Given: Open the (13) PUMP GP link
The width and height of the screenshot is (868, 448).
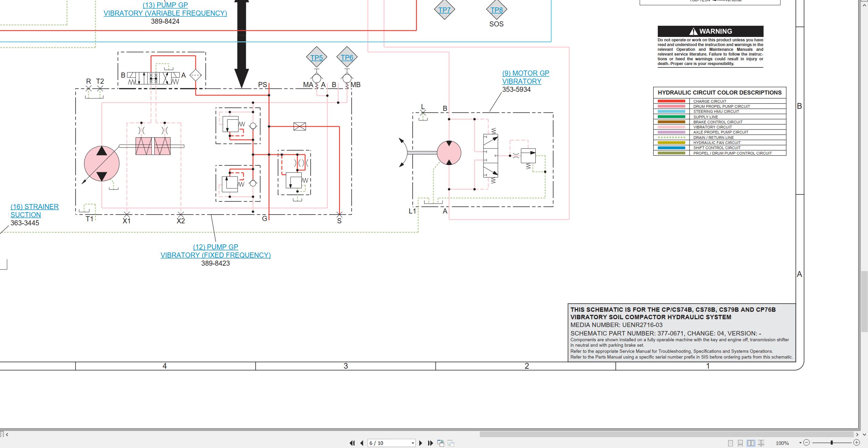Looking at the screenshot, I should pos(165,5).
